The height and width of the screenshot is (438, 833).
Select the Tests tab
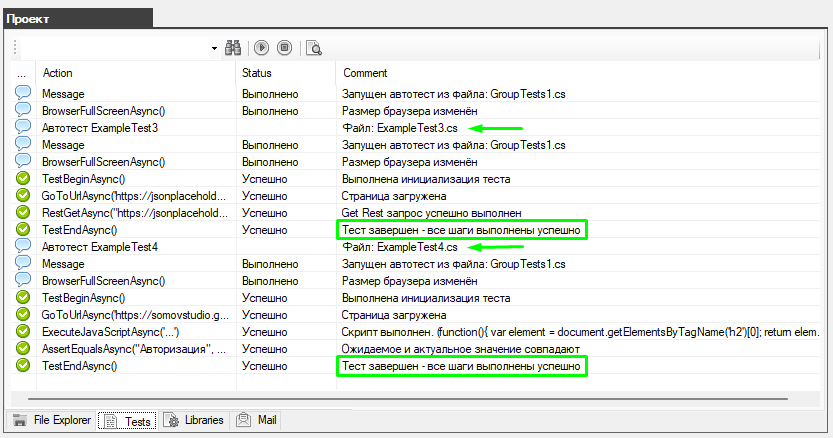[x=127, y=421]
